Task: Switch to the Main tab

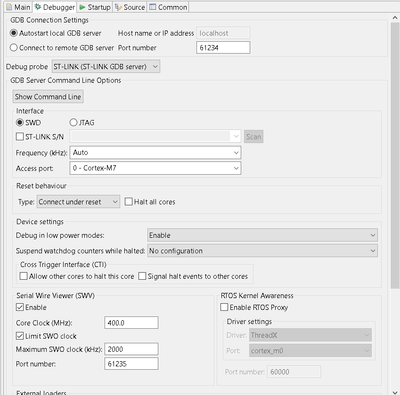Action: (x=18, y=7)
